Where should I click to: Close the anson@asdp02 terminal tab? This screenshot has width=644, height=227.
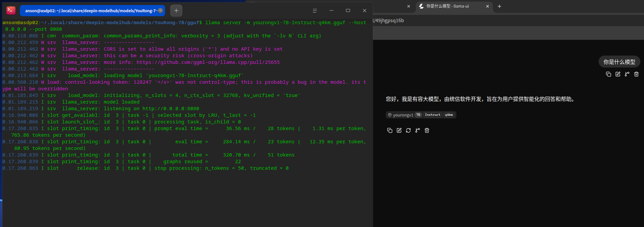[x=160, y=11]
